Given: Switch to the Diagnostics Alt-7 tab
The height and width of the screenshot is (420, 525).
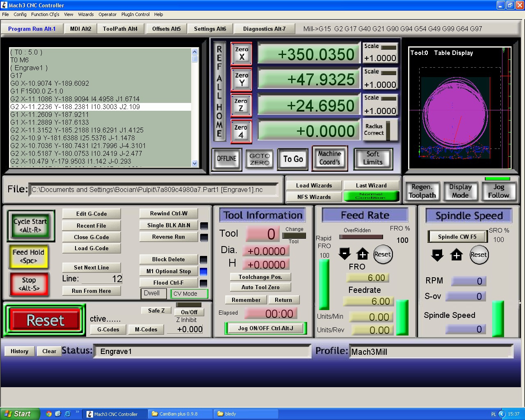Looking at the screenshot, I should [264, 29].
